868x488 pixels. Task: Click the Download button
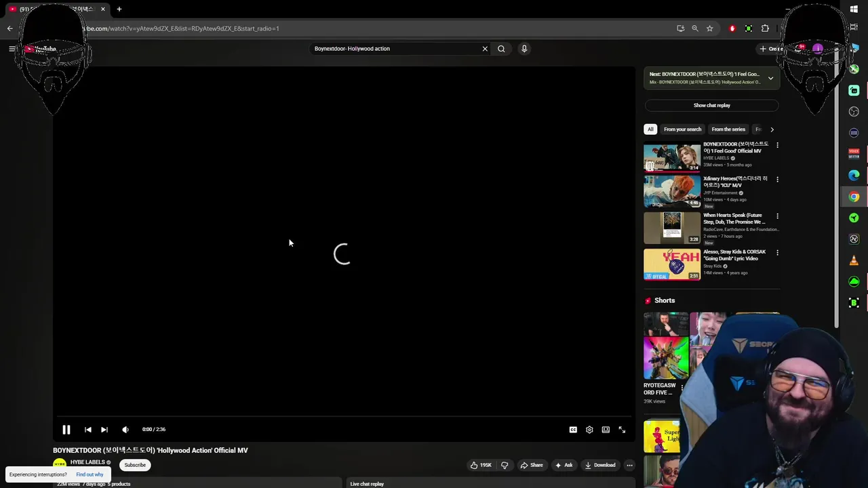pyautogui.click(x=600, y=466)
